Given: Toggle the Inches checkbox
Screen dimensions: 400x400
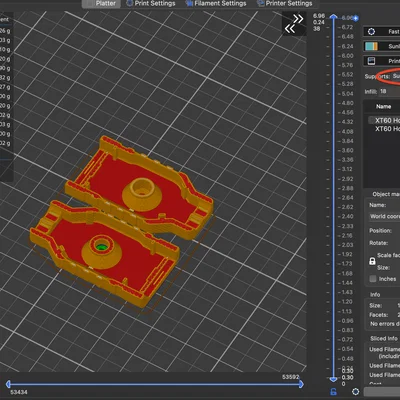Looking at the screenshot, I should 373,279.
